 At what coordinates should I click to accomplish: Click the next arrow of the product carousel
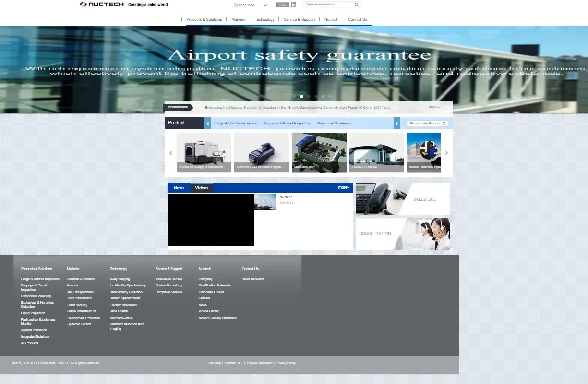446,153
